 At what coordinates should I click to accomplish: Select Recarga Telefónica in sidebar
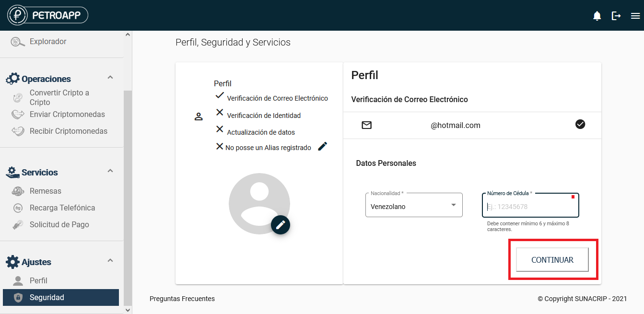click(62, 208)
